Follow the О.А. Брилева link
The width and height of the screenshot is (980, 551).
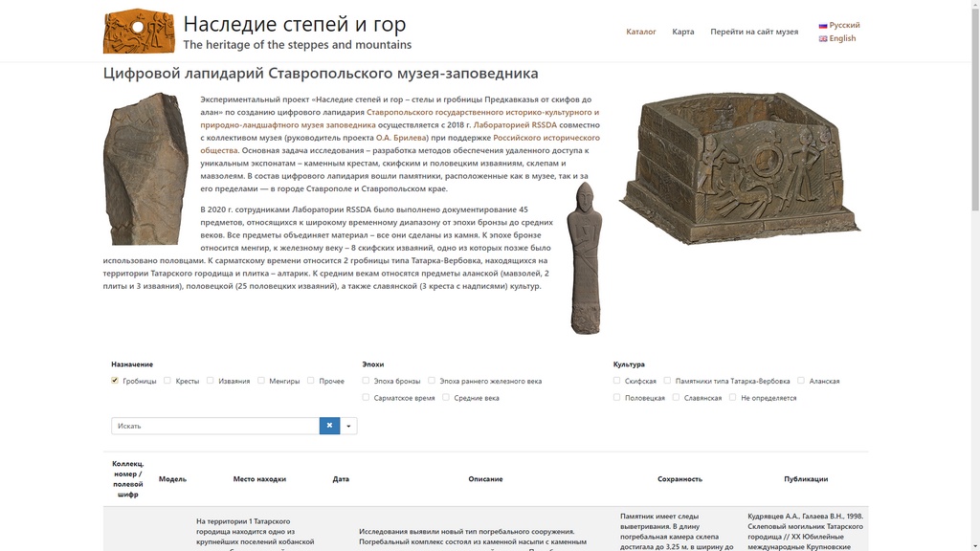(x=402, y=138)
